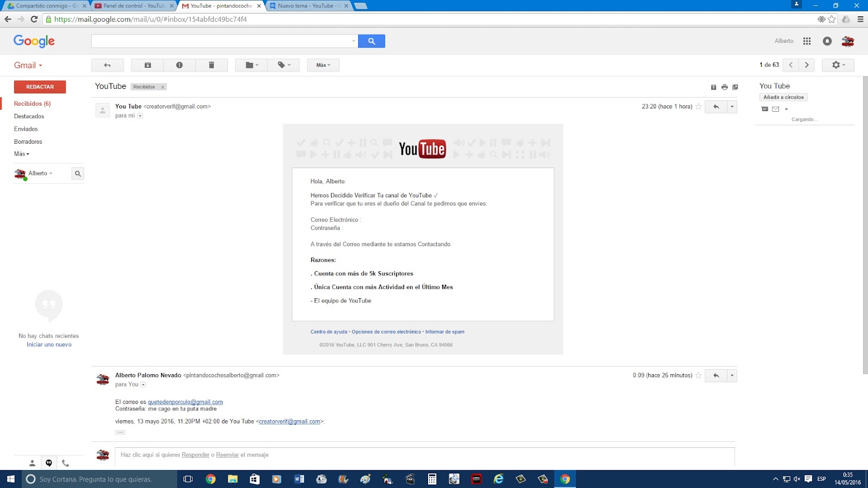Open conversation in a new window
Viewport: 868px width, 488px height.
click(735, 87)
